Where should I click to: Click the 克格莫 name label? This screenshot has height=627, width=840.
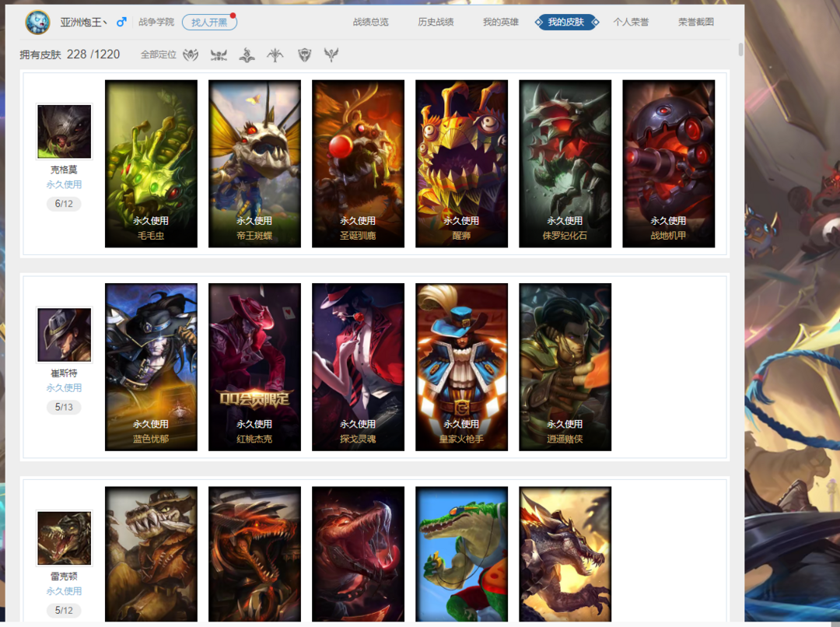pyautogui.click(x=64, y=170)
